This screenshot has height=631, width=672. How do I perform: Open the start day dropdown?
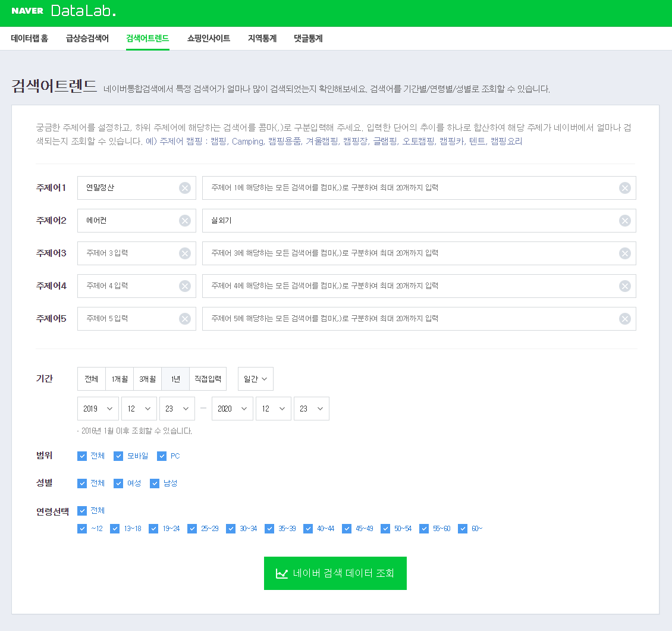coord(177,409)
